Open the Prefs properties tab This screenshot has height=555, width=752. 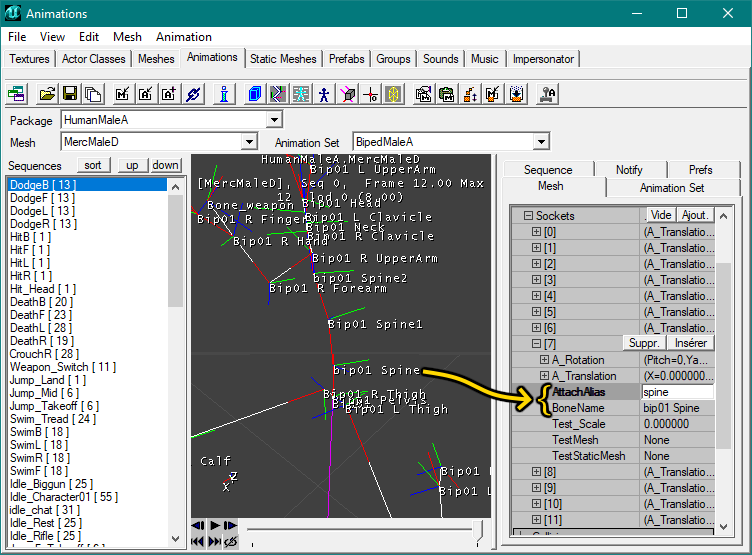coord(700,170)
